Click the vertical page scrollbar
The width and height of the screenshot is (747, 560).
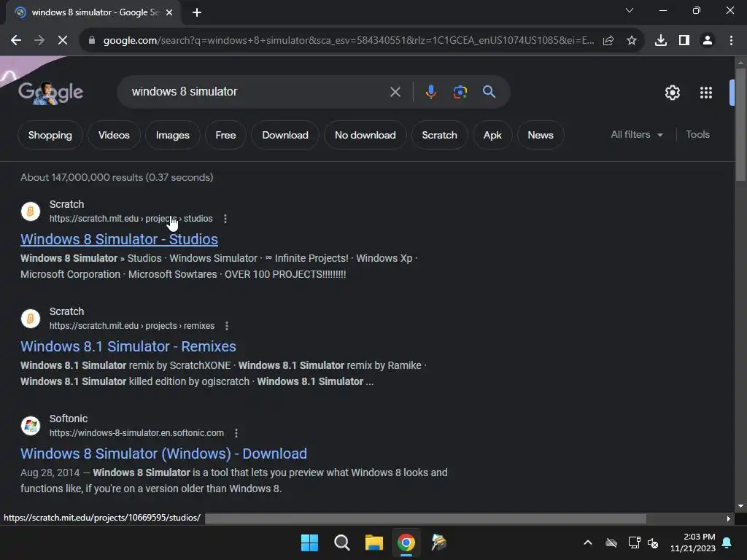click(x=740, y=124)
